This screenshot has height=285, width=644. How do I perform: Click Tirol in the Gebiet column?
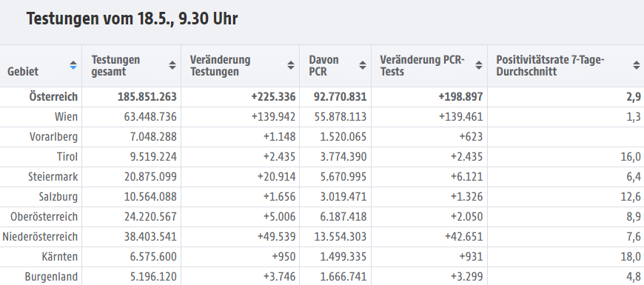(x=67, y=157)
